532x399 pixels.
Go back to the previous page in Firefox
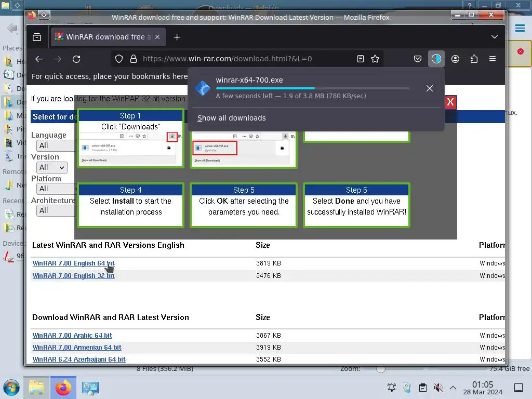pos(39,59)
